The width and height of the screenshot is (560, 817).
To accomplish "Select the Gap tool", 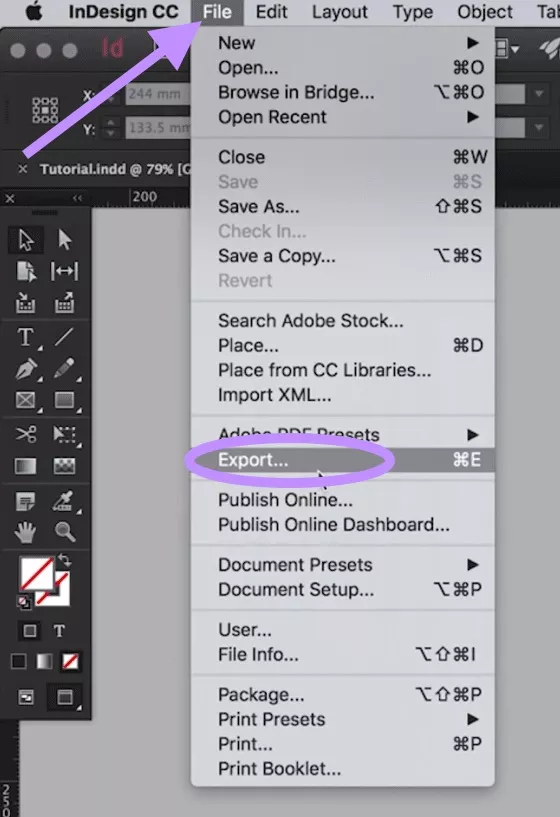I will [x=64, y=271].
